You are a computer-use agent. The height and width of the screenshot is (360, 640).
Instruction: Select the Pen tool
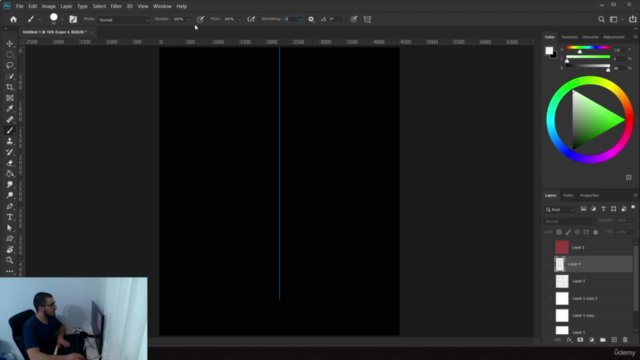click(x=10, y=206)
